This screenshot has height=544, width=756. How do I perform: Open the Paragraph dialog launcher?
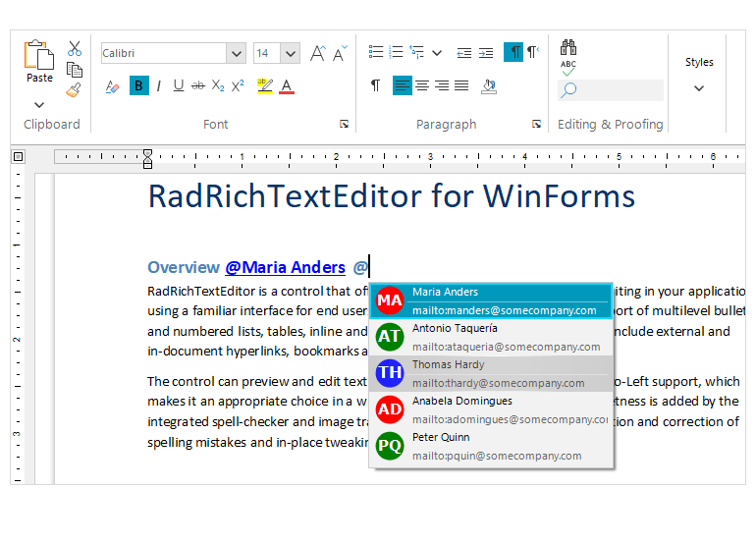click(x=536, y=124)
